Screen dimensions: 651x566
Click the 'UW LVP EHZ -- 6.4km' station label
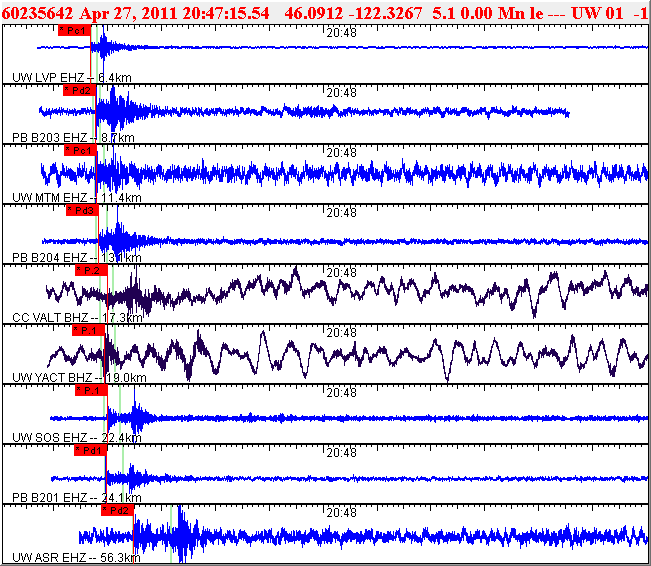[72, 78]
